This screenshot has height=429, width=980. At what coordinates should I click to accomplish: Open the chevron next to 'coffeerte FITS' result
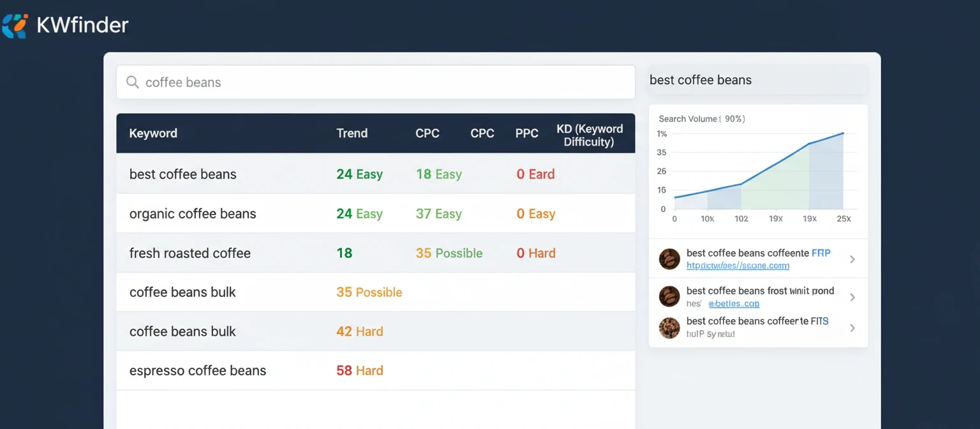point(853,328)
